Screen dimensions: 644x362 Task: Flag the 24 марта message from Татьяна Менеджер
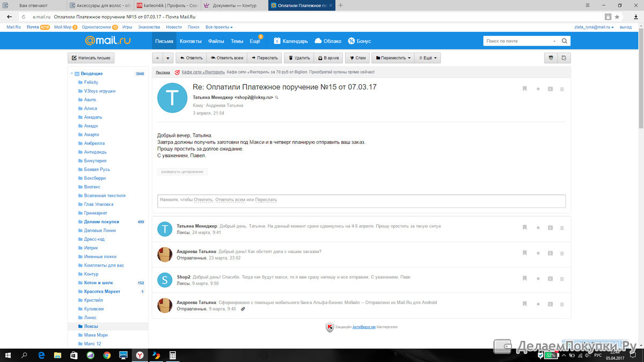[525, 228]
